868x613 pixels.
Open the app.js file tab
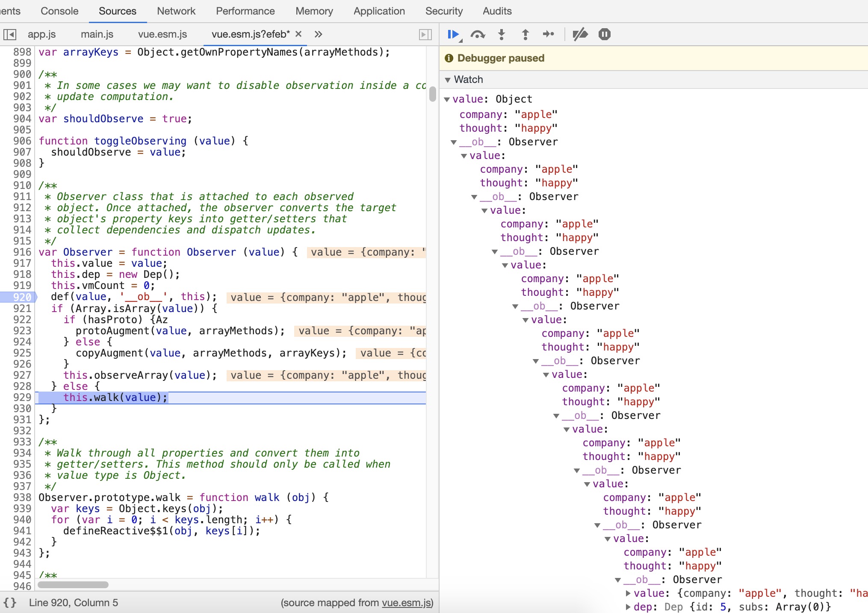pos(42,34)
